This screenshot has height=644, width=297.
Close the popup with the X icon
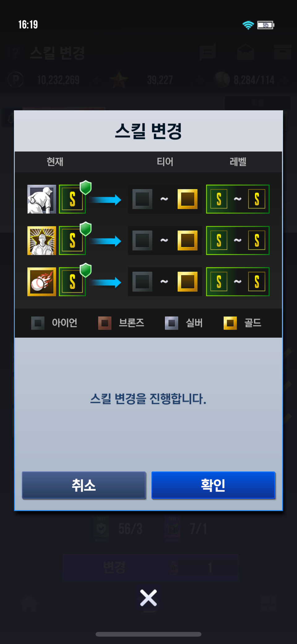pos(148,598)
